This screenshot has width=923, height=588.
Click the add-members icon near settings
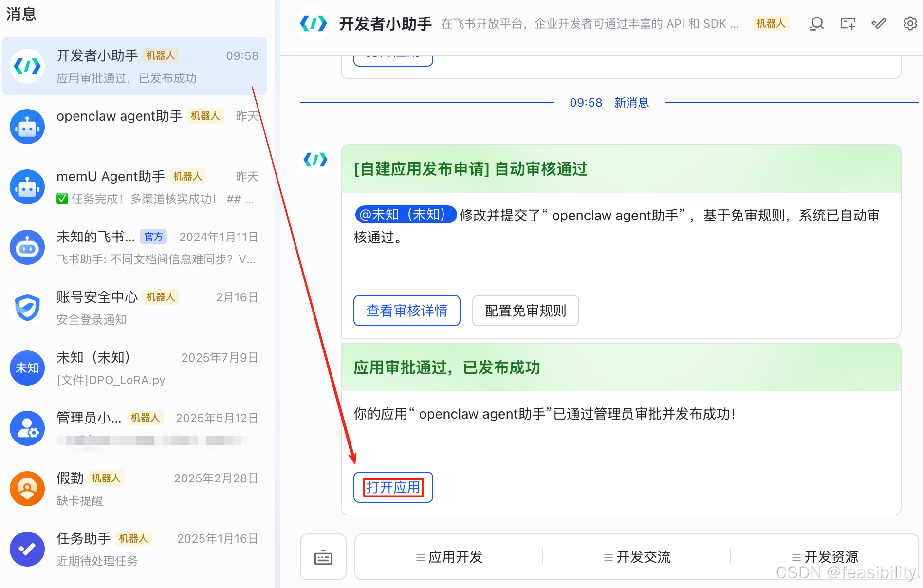point(848,23)
